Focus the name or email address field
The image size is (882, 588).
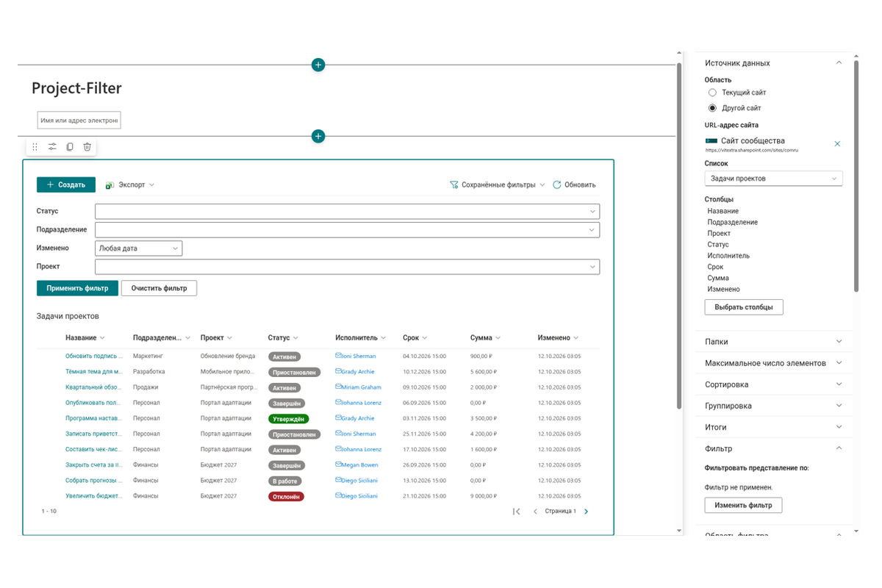pyautogui.click(x=79, y=120)
